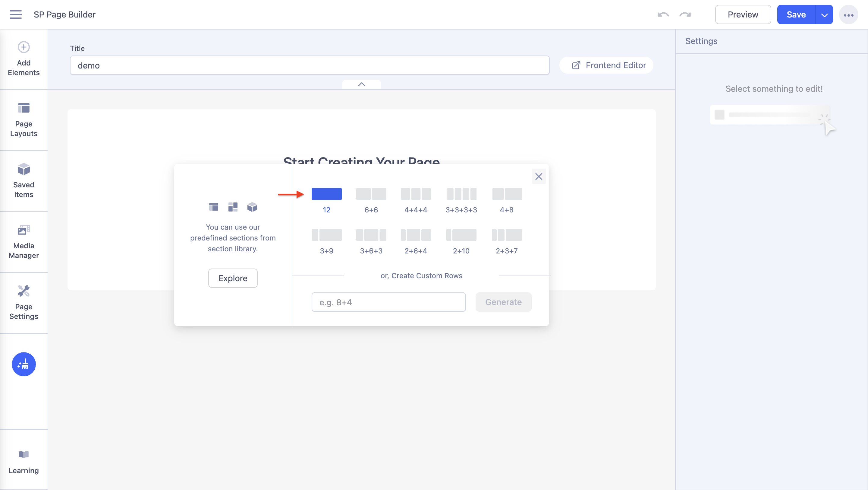Select the 12 single column layout
The width and height of the screenshot is (868, 490).
[x=326, y=194]
